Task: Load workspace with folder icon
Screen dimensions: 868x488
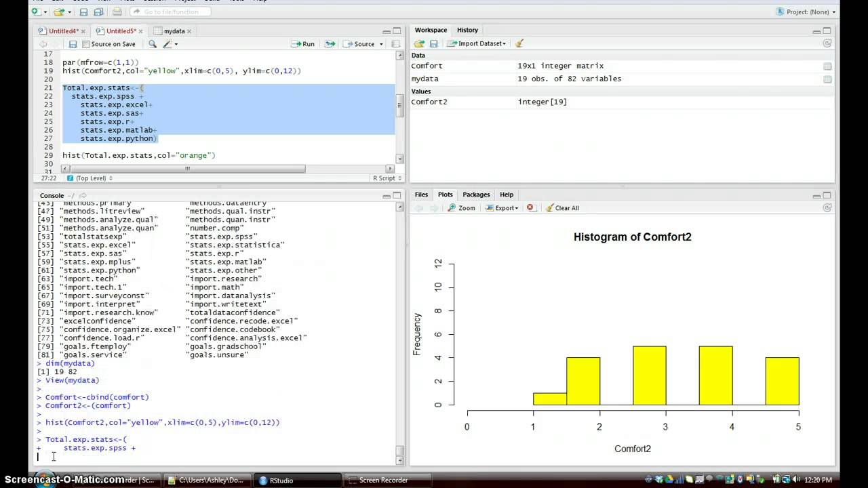Action: point(419,43)
